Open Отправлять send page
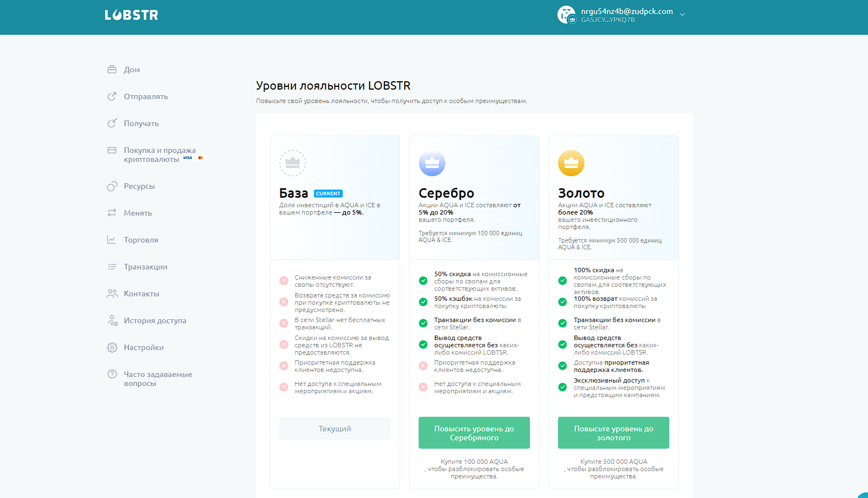The image size is (868, 498). coord(146,96)
